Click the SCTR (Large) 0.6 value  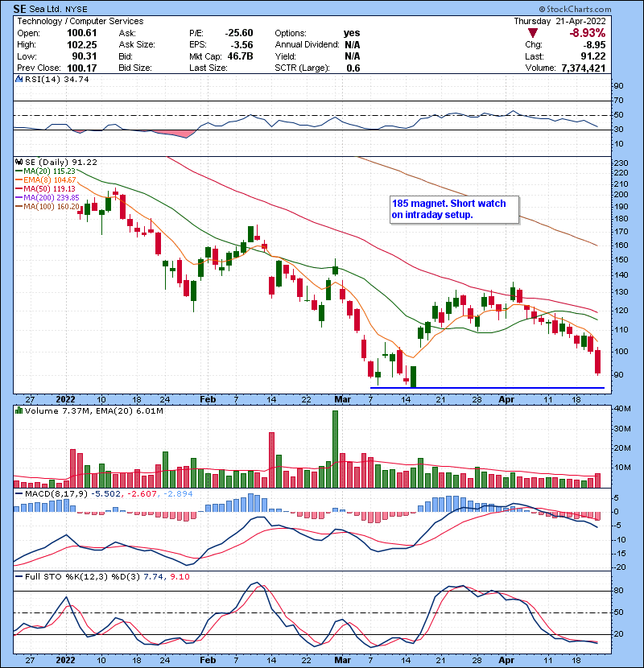[353, 68]
